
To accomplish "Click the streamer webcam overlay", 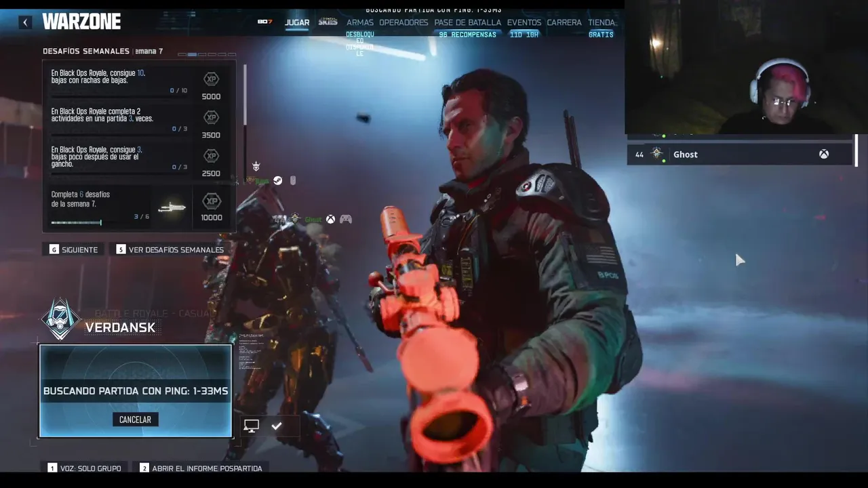I will point(746,67).
